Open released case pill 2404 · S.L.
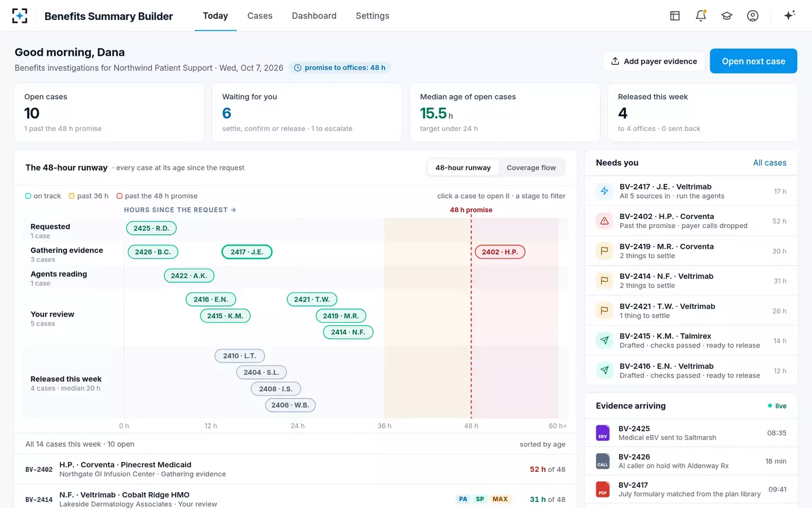The height and width of the screenshot is (508, 812). pyautogui.click(x=262, y=372)
